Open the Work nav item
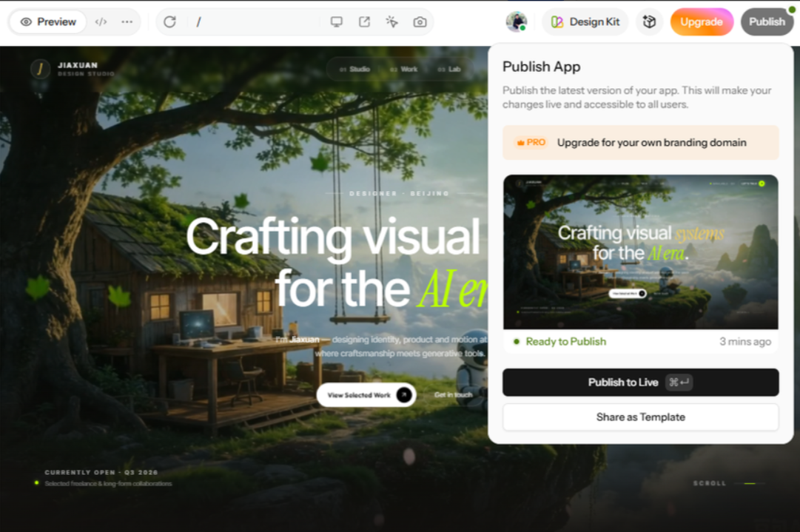Screen dimensions: 800x532 point(404,69)
